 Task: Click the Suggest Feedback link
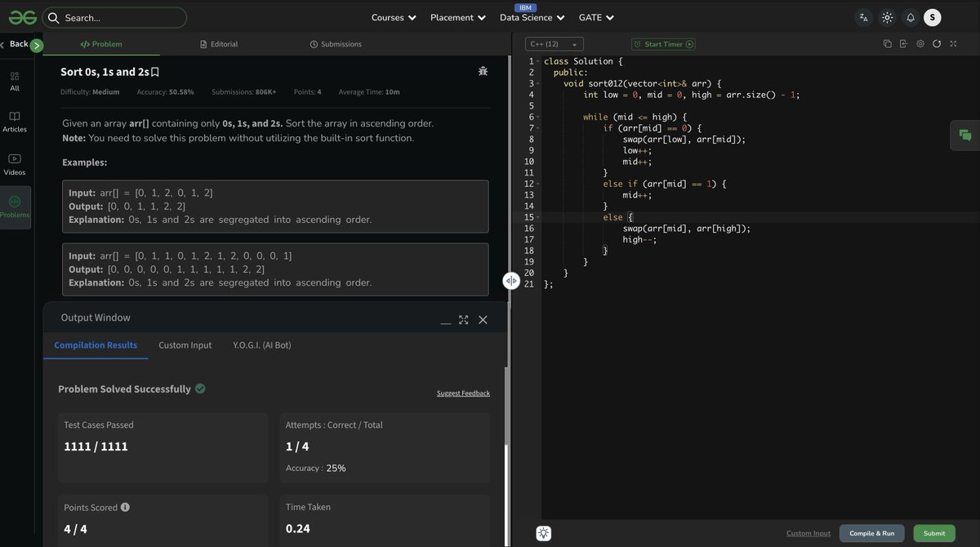[463, 393]
